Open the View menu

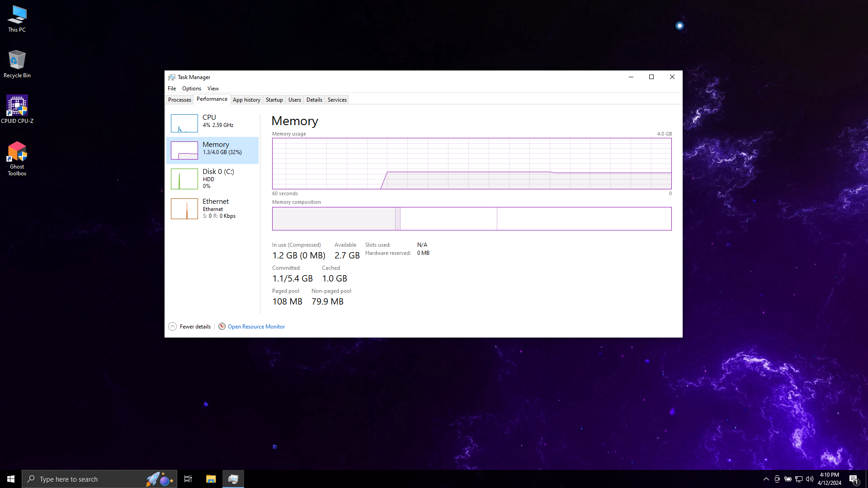pos(213,89)
